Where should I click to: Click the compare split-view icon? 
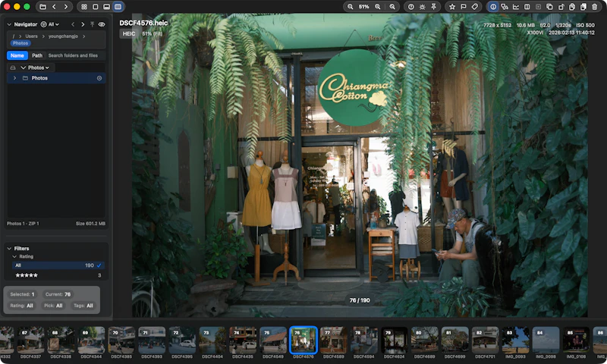tap(527, 7)
